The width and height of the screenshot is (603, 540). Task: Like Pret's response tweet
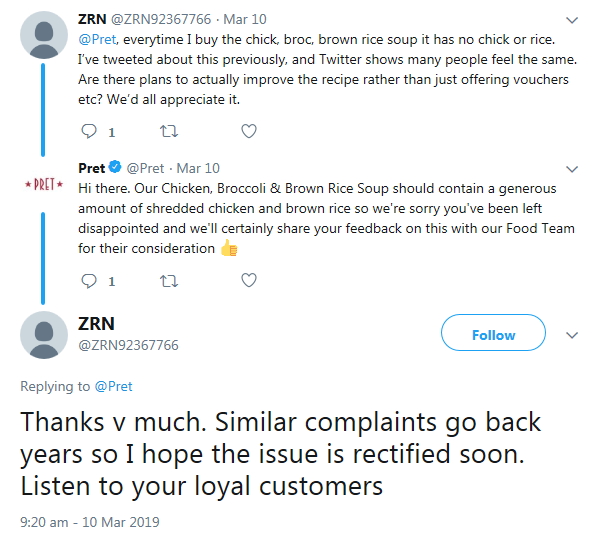point(249,281)
